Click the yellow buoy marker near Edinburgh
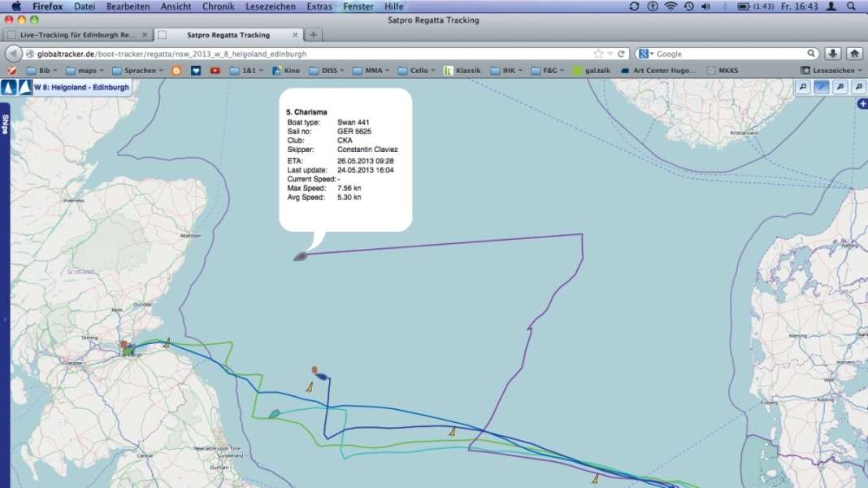This screenshot has width=868, height=488. pyautogui.click(x=167, y=343)
